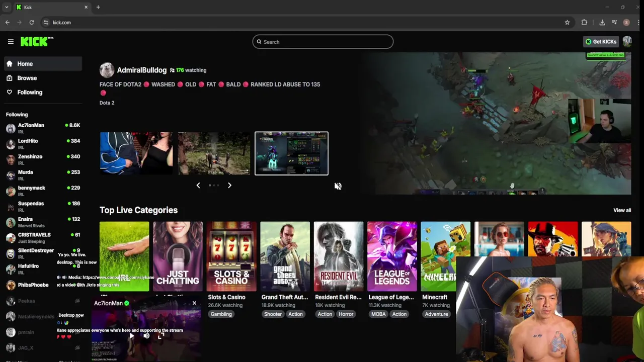Go to previous featured stream
Image resolution: width=644 pixels, height=362 pixels.
(x=198, y=185)
